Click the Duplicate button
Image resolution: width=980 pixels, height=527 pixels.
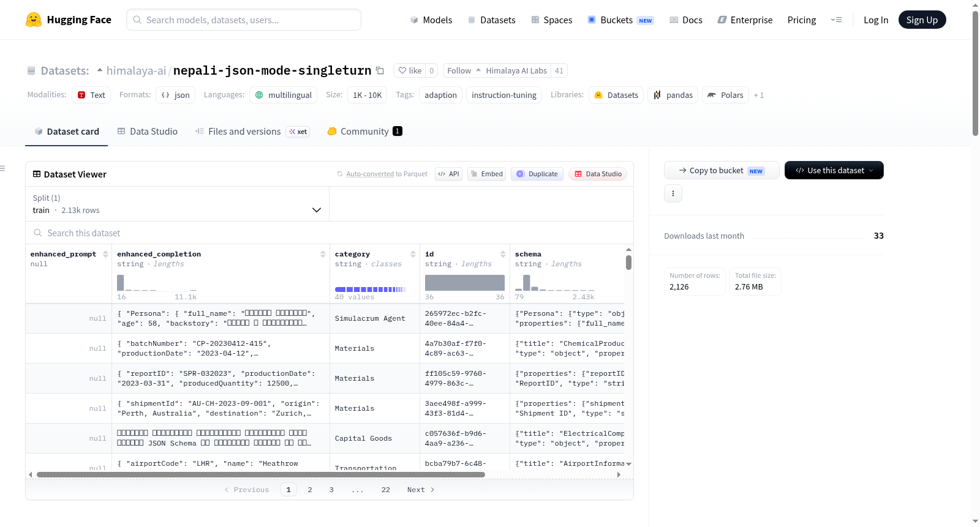click(x=537, y=174)
